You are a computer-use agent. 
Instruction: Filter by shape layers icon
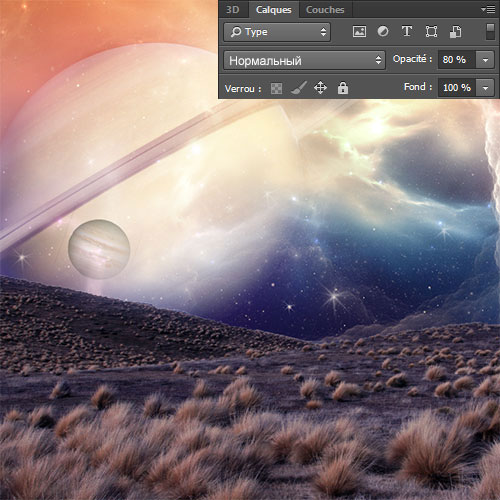point(431,32)
